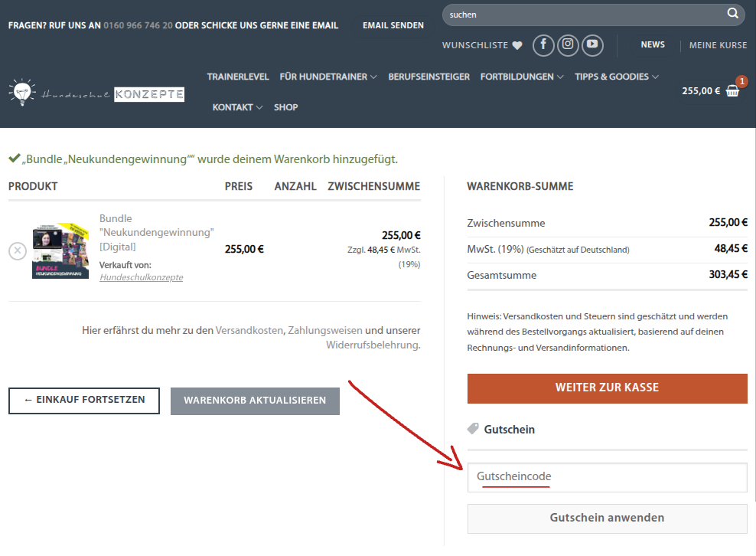Focus the Gutscheincode input field

point(607,477)
